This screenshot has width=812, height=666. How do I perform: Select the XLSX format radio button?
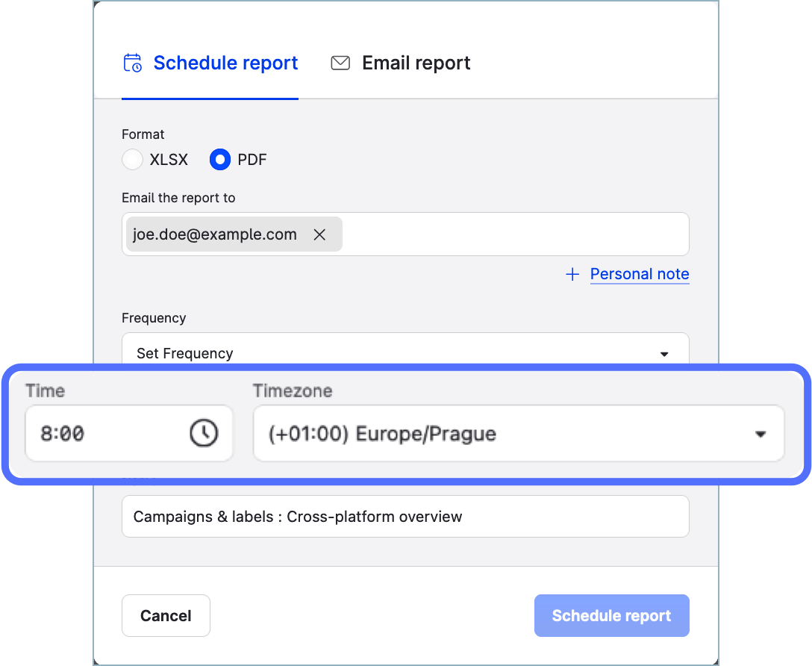tap(132, 159)
